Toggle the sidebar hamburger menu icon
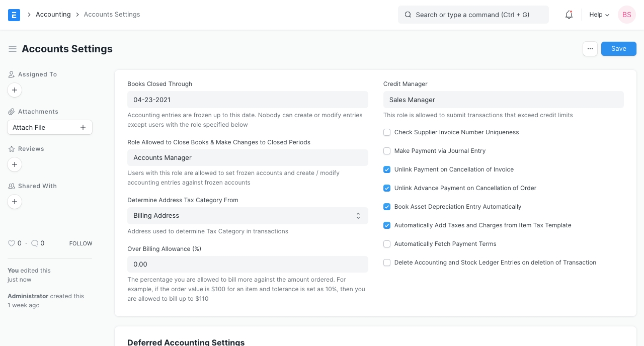The width and height of the screenshot is (644, 346). point(13,49)
